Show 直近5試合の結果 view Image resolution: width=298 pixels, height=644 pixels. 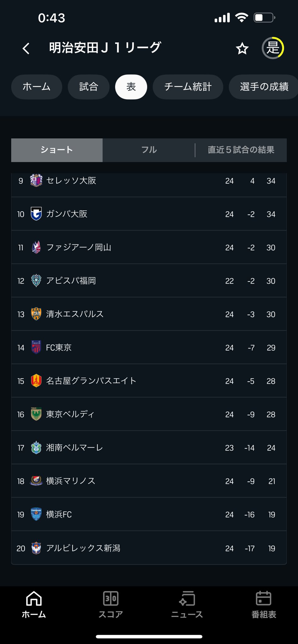tap(241, 150)
